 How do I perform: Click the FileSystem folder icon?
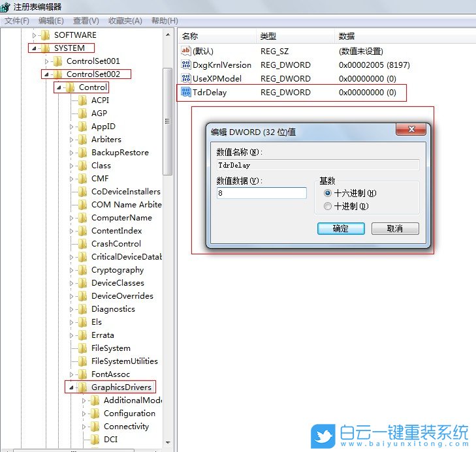point(82,348)
